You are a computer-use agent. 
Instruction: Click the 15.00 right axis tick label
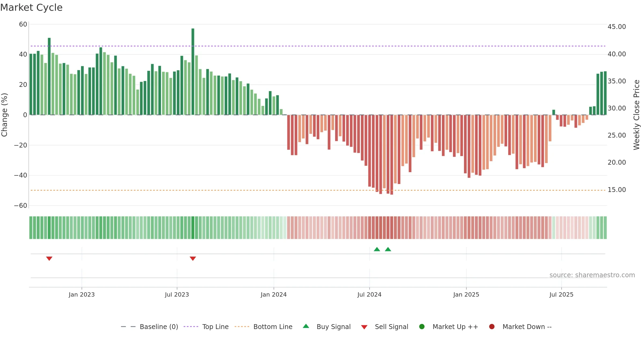617,190
